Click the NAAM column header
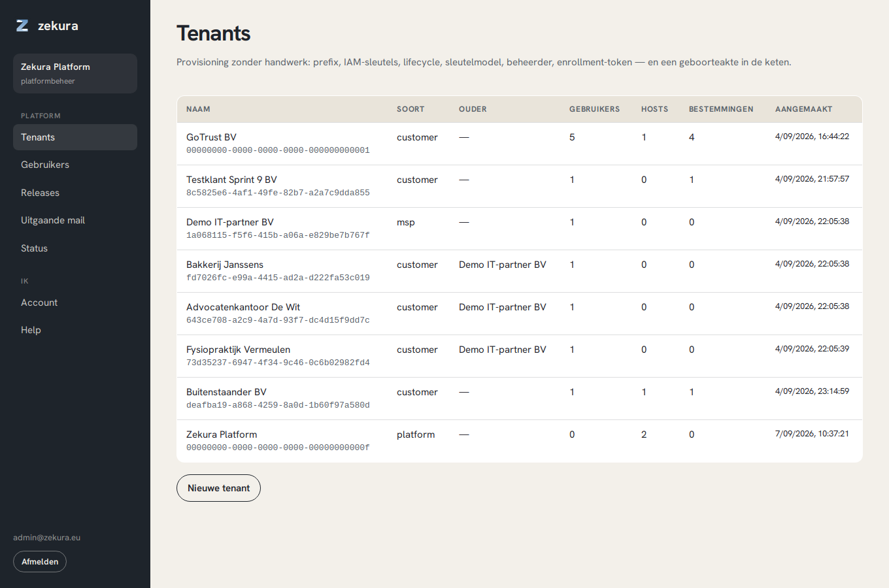Image resolution: width=889 pixels, height=588 pixels. (x=198, y=109)
